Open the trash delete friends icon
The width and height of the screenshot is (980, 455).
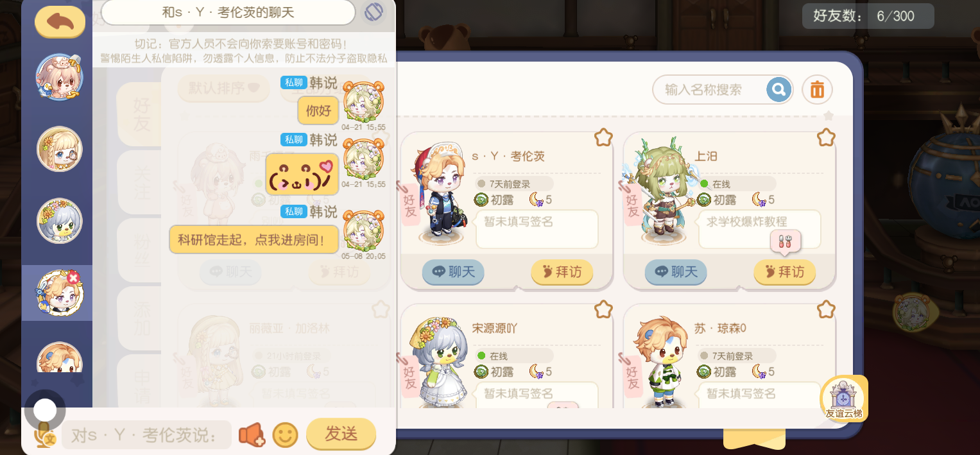pyautogui.click(x=817, y=90)
